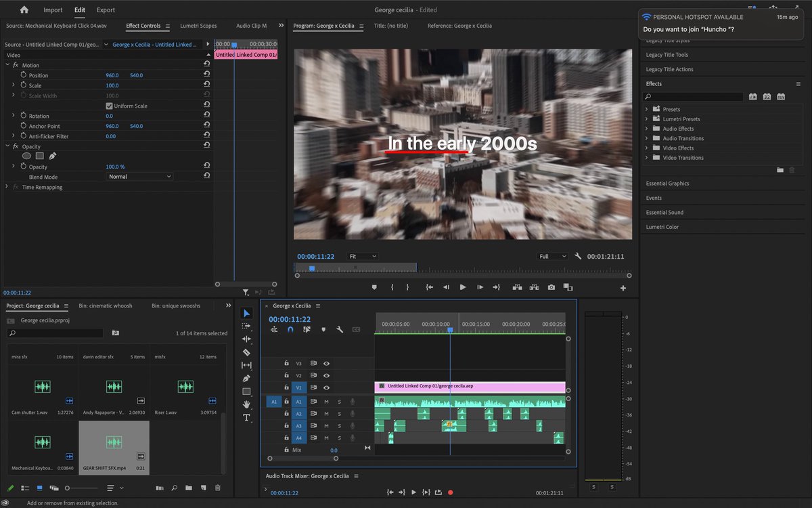
Task: Open the Blend Mode dropdown set to Normal
Action: pos(139,176)
